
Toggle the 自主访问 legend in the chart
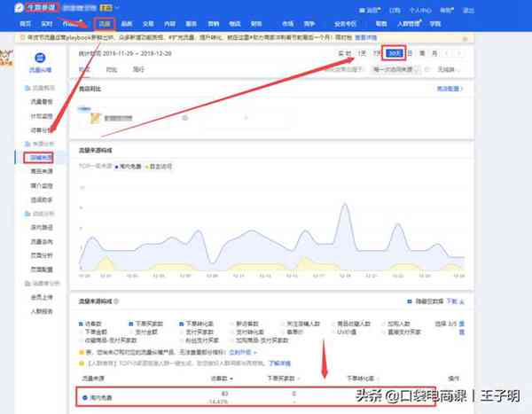159,167
